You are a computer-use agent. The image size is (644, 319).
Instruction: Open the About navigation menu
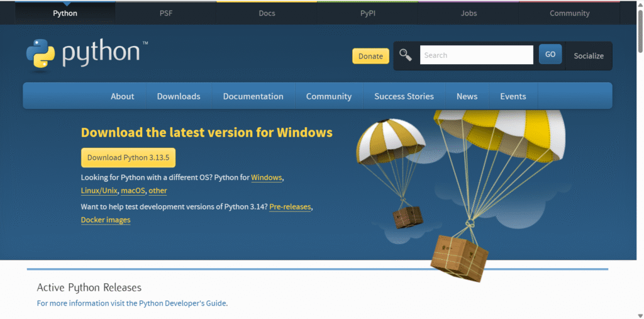[x=123, y=96]
